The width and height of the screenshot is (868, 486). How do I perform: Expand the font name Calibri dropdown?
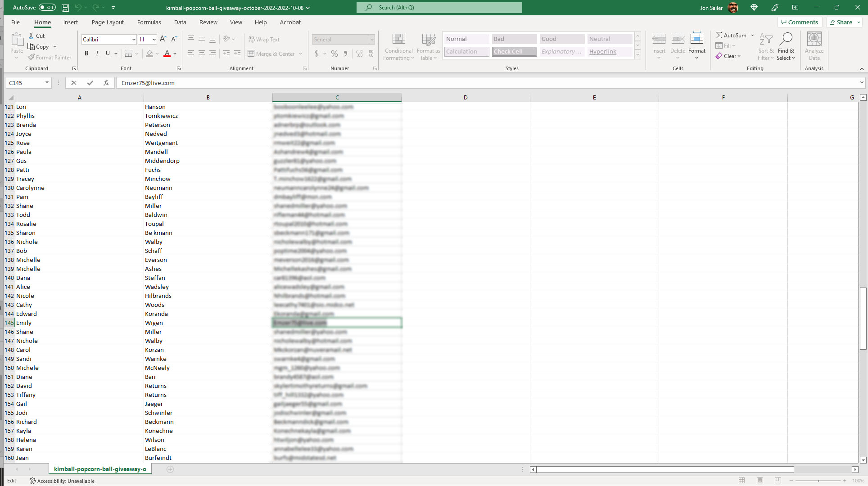[134, 40]
